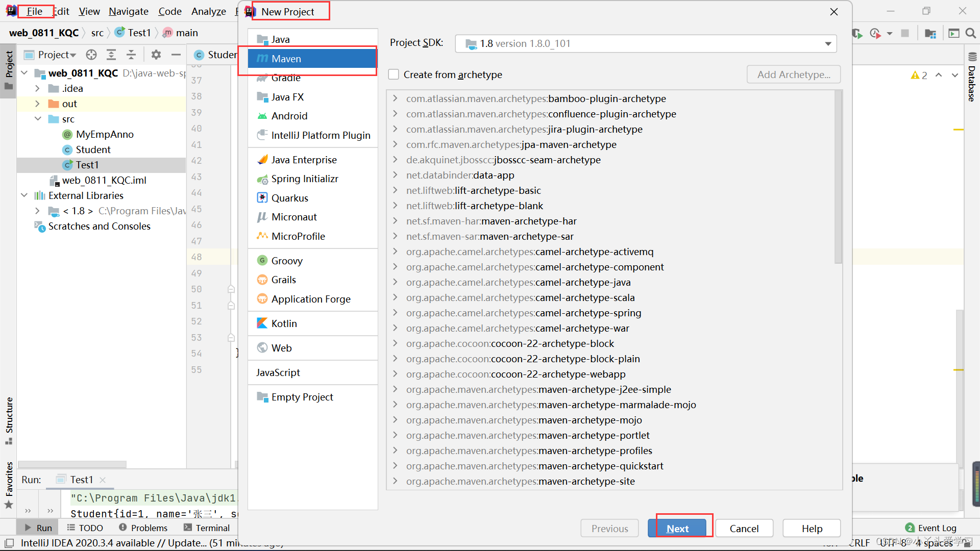Select Scratches and Consoles node
The image size is (980, 551).
pyautogui.click(x=101, y=226)
